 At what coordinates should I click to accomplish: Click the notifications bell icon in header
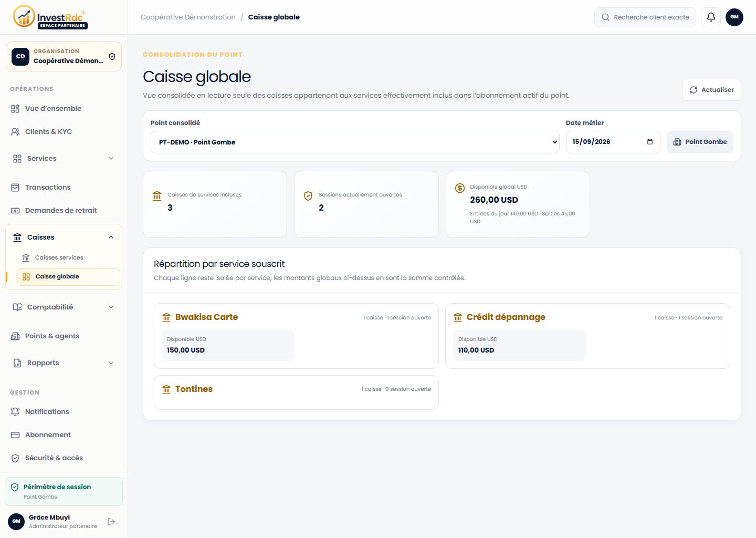pos(711,17)
